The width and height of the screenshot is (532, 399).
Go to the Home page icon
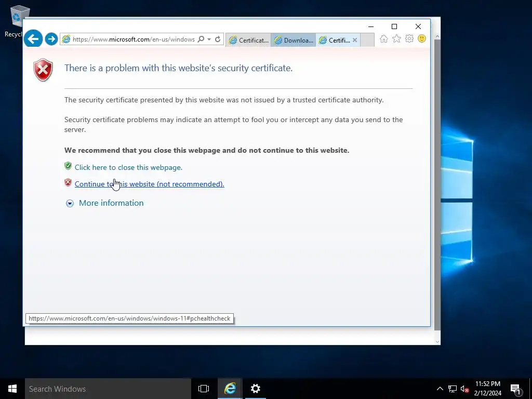[384, 38]
